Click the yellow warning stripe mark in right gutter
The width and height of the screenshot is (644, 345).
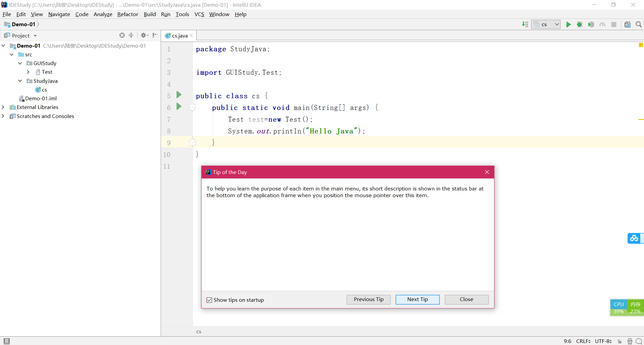[x=641, y=119]
